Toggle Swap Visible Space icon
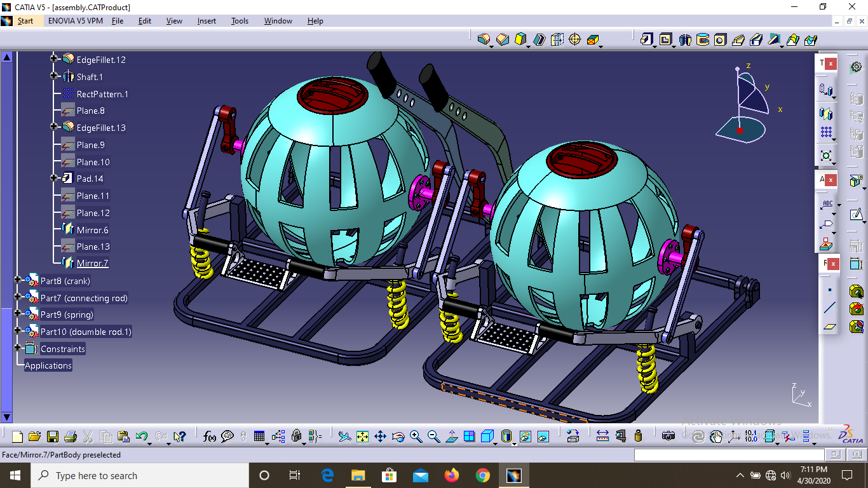The image size is (868, 488). (543, 437)
